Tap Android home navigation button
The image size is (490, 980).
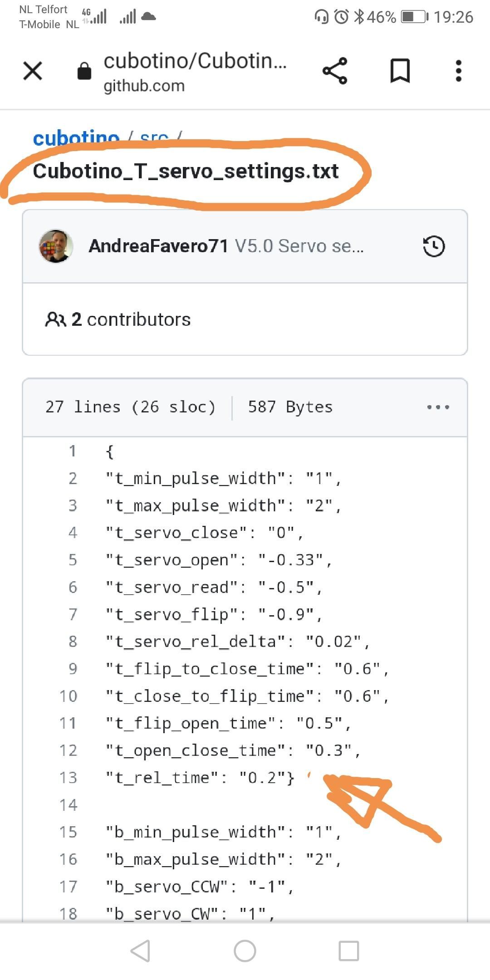pyautogui.click(x=245, y=951)
